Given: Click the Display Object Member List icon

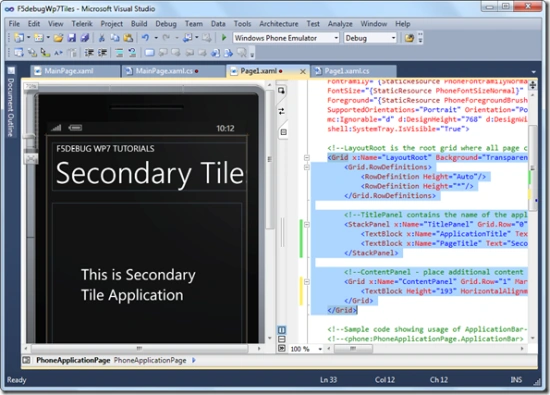Looking at the screenshot, I should point(19,53).
